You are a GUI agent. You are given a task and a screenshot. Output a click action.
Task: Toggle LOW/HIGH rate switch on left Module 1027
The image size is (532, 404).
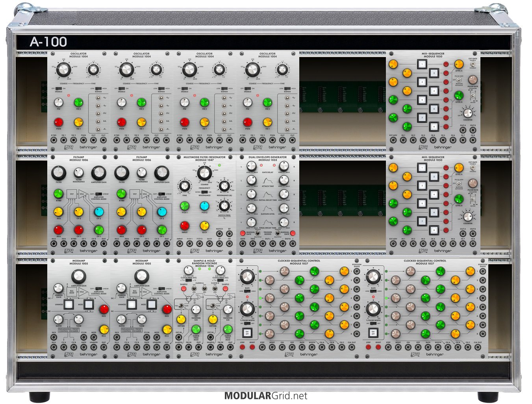[247, 291]
